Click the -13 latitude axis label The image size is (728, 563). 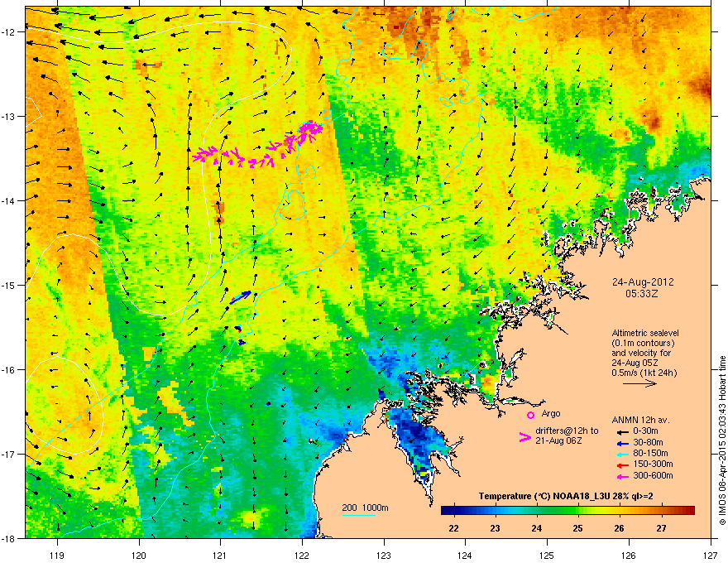click(9, 116)
